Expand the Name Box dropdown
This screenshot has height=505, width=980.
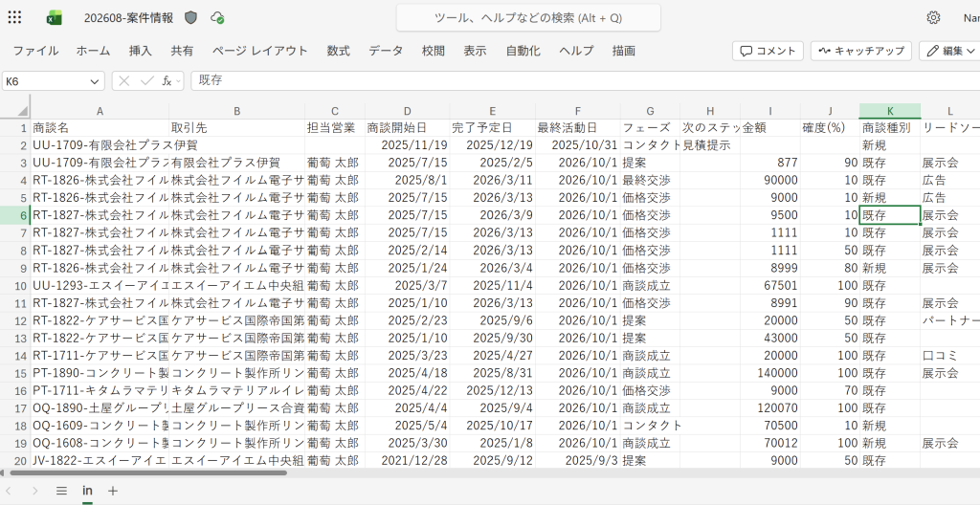(95, 81)
